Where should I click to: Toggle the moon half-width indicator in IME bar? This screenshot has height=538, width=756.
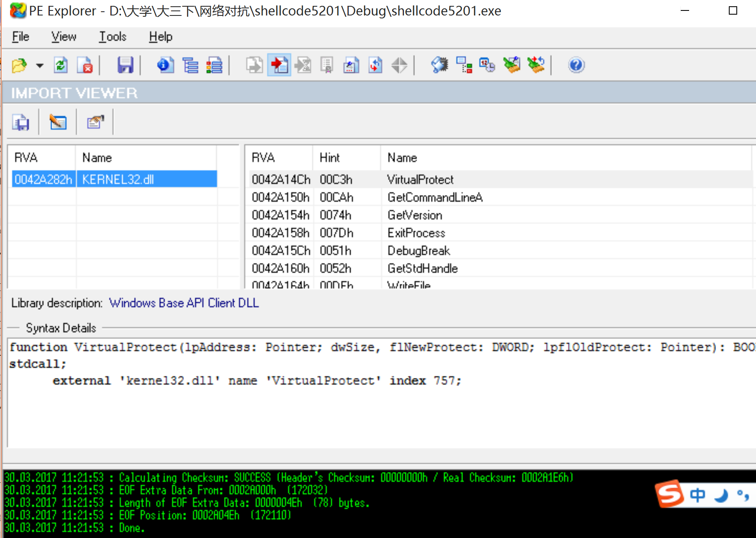[x=721, y=495]
